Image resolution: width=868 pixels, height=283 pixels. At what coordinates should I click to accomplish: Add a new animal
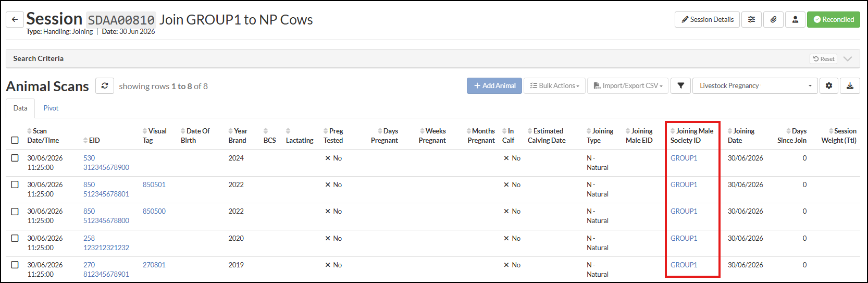[494, 85]
